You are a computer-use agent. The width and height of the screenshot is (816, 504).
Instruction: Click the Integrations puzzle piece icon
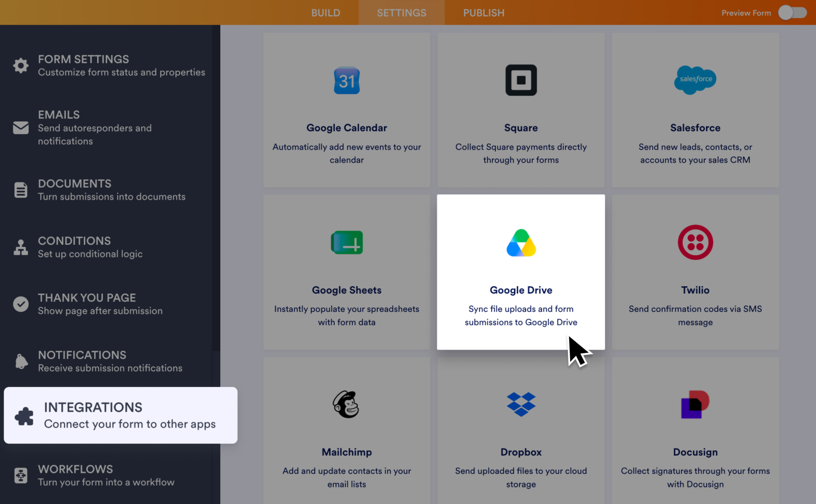point(24,416)
